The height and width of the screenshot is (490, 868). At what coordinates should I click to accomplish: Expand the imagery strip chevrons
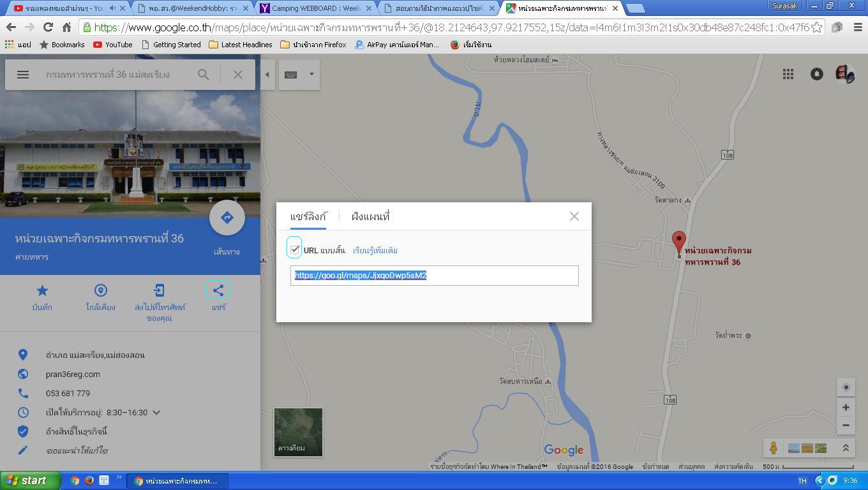pos(846,448)
